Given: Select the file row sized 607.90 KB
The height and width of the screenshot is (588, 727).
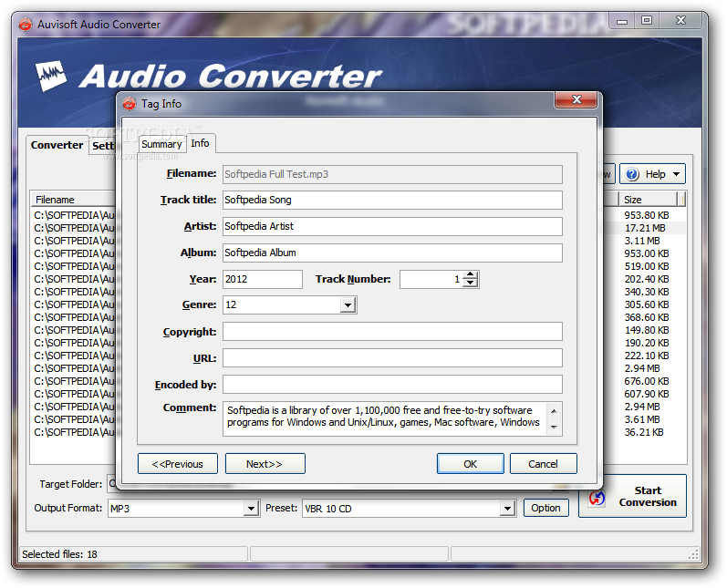Looking at the screenshot, I should tap(647, 394).
